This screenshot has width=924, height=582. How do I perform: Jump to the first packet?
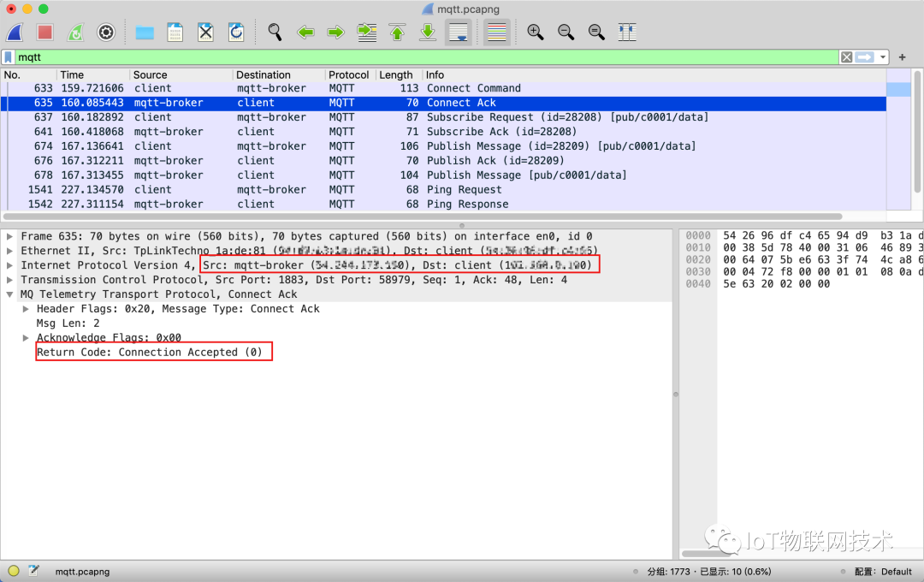(x=397, y=33)
